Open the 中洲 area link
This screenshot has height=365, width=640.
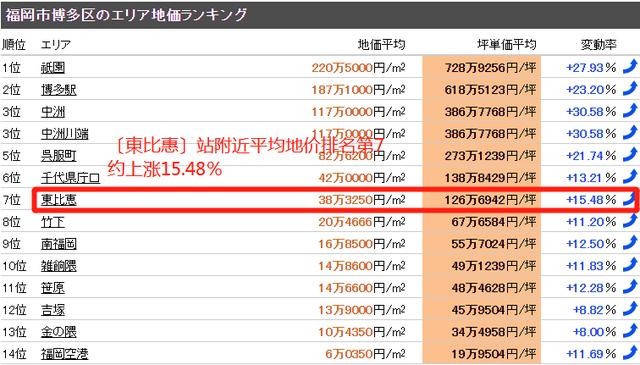(53, 112)
